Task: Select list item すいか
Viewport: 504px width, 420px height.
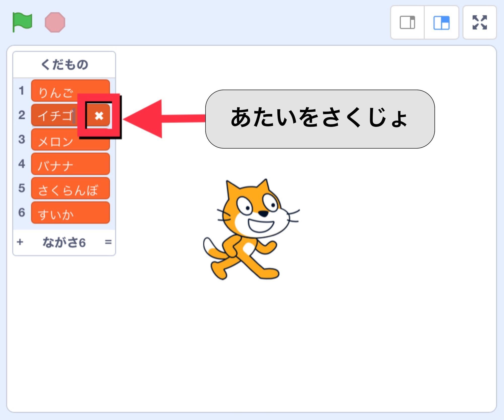Action: click(71, 213)
